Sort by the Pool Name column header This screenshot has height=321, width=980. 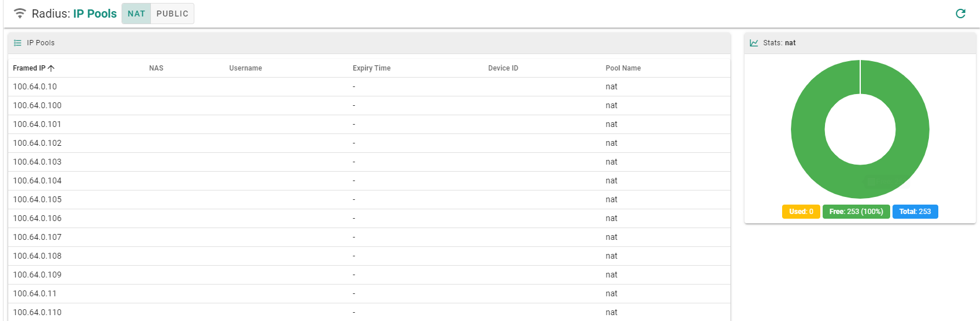tap(623, 68)
